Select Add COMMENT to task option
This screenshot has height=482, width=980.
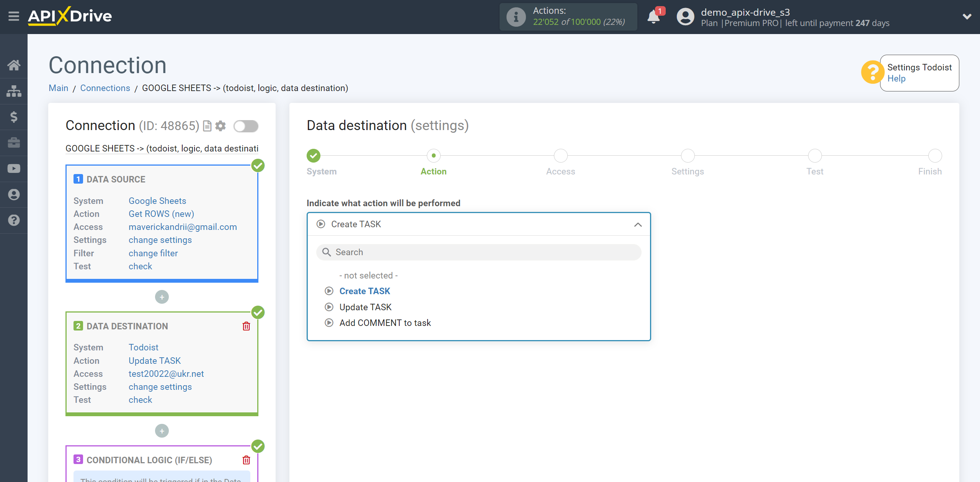(385, 323)
